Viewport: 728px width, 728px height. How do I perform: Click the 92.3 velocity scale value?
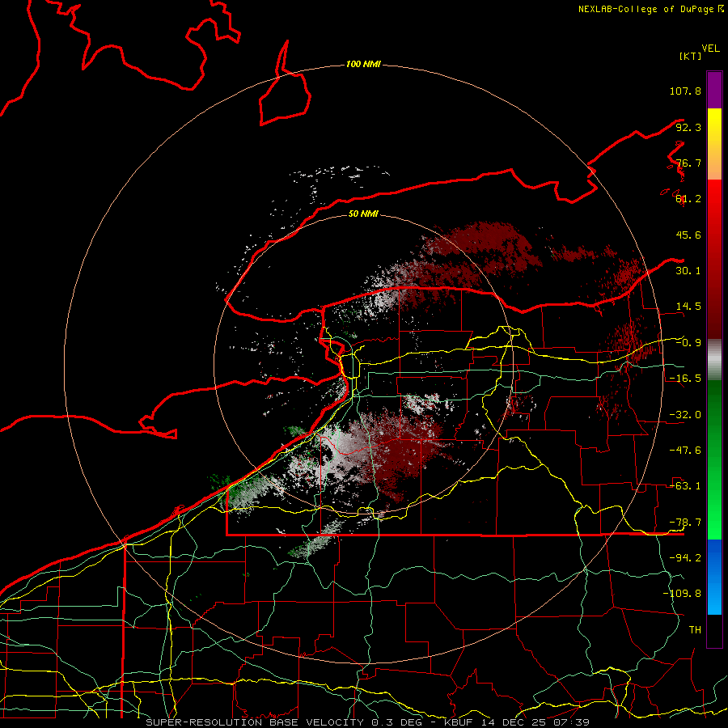[688, 127]
